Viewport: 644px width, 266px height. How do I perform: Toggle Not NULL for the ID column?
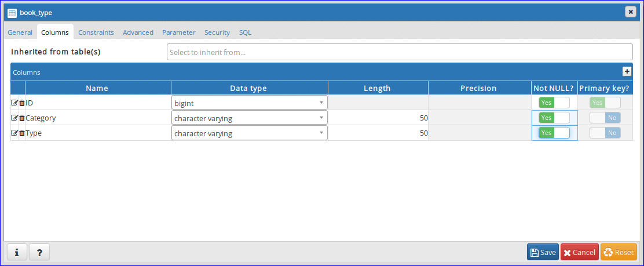click(x=554, y=103)
